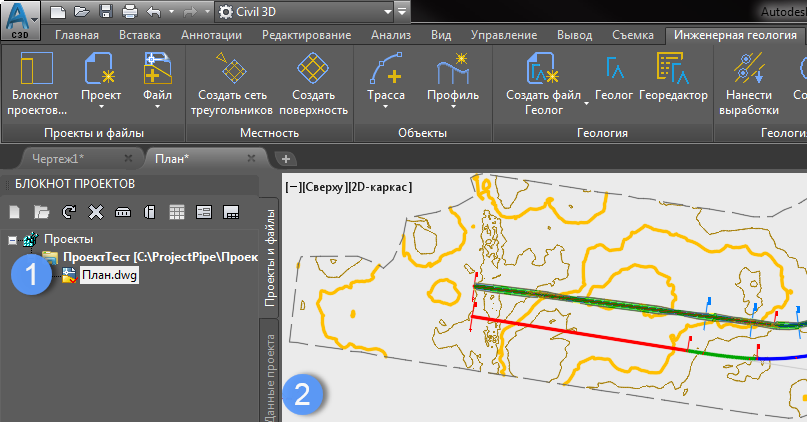Viewport: 807px width, 422px height.
Task: Switch to the Главная ribbon tab
Action: point(77,35)
